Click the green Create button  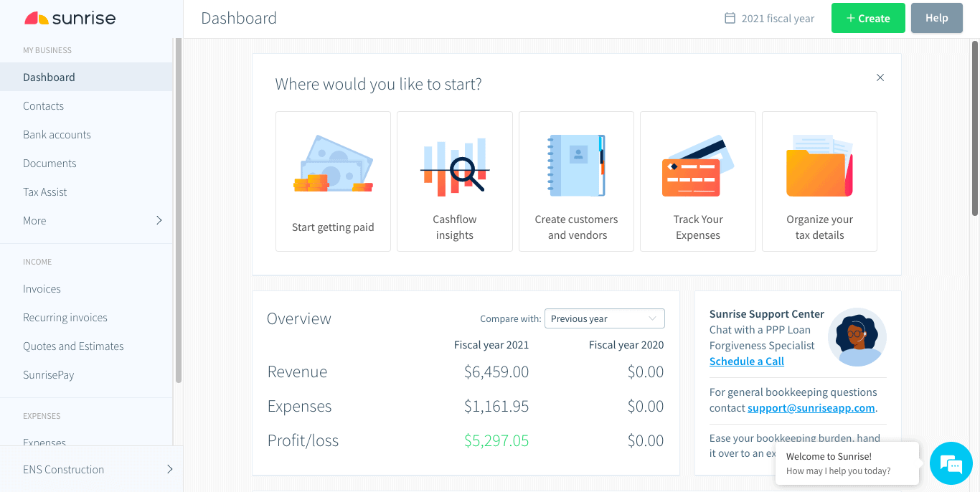coord(868,18)
